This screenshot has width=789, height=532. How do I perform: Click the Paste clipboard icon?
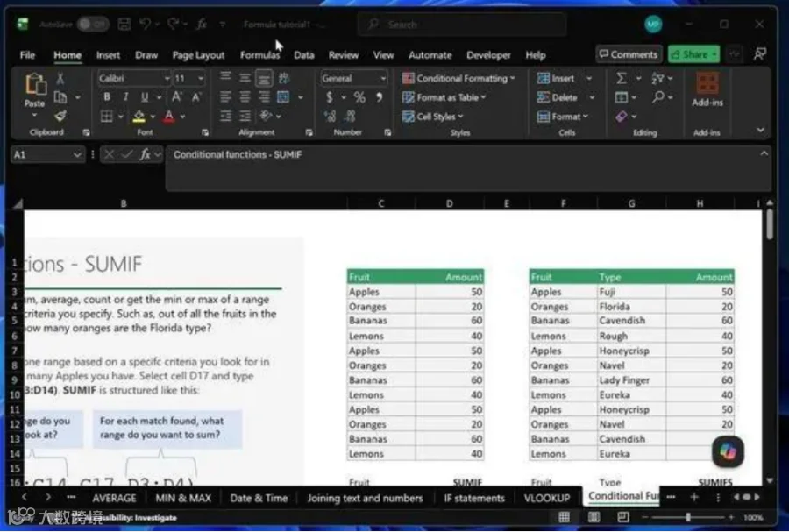35,84
